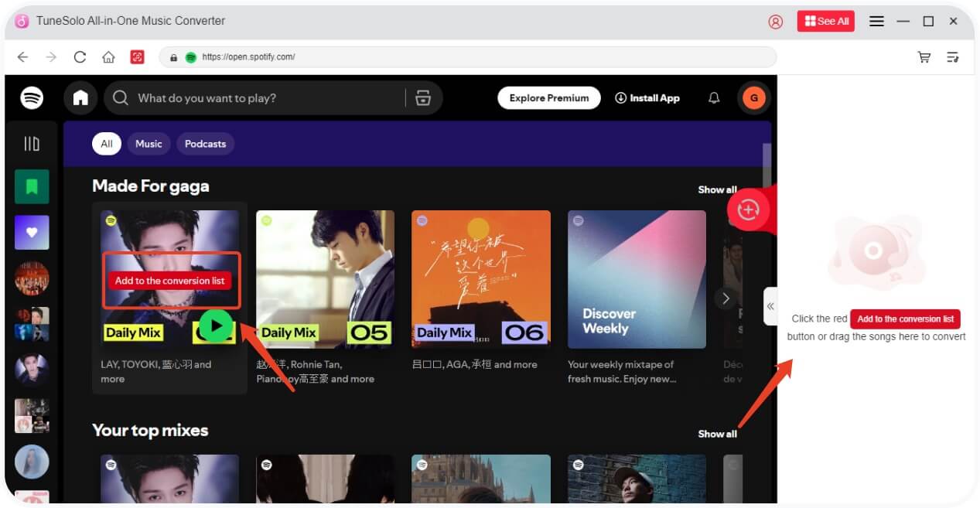Open the circular light-blue avatar in sidebar
The height and width of the screenshot is (508, 980).
coord(32,462)
